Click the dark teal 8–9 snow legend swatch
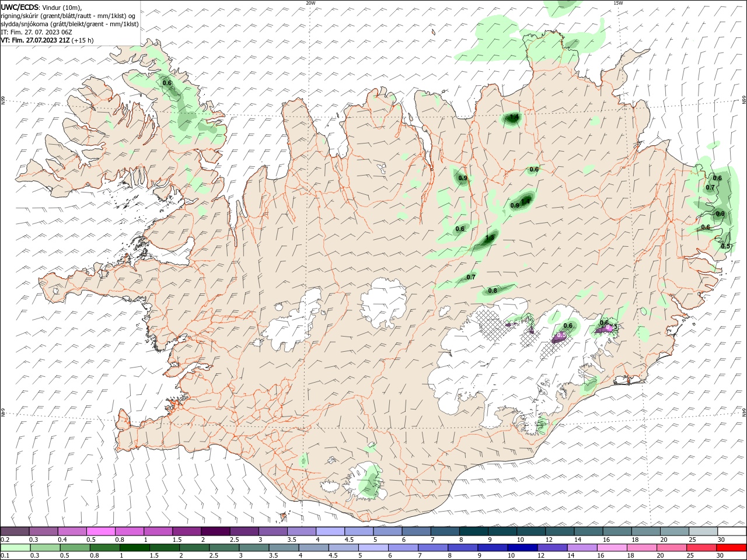Viewport: 747px width, 560px height. click(x=474, y=531)
